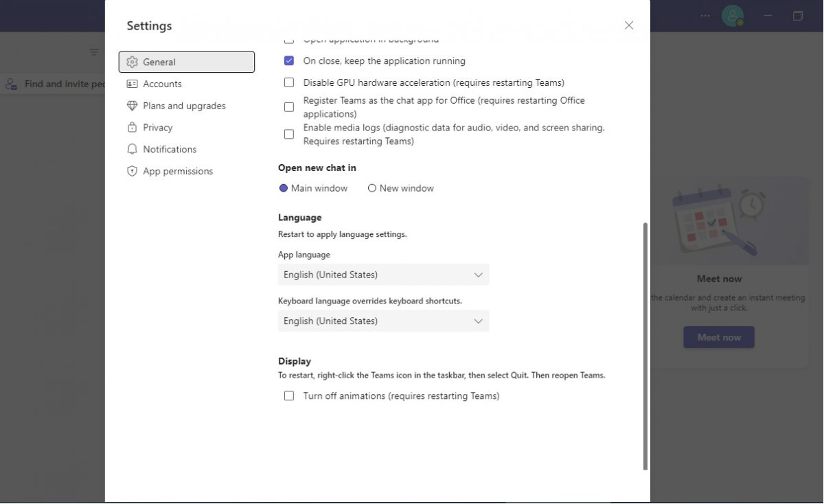
Task: Click the General gear icon in sidebar
Action: click(x=132, y=62)
